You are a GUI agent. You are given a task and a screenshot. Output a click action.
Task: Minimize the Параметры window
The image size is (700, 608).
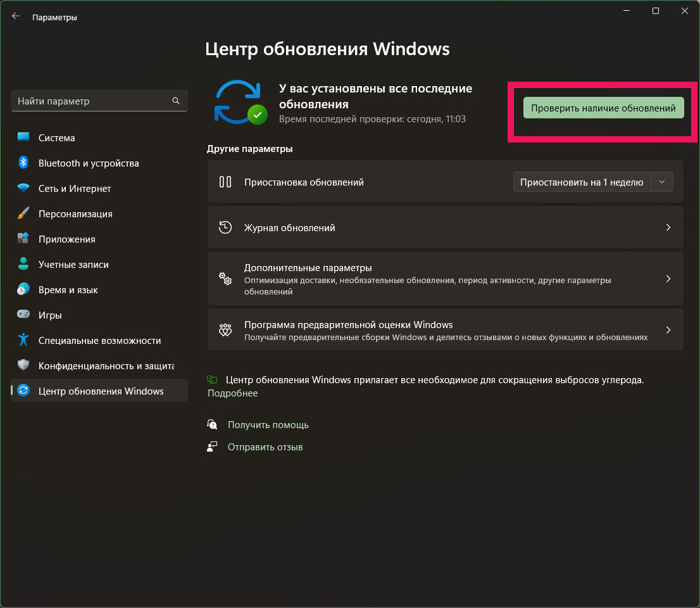tap(627, 11)
